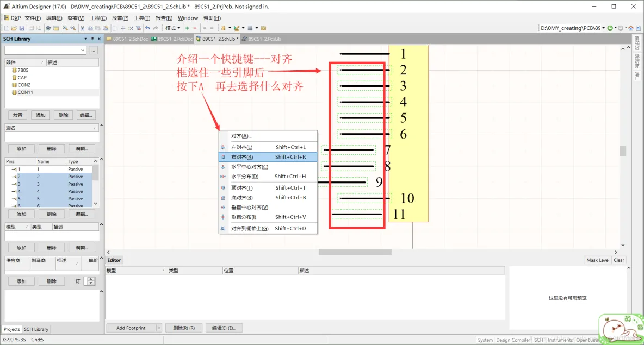The width and height of the screenshot is (644, 345).
Task: Close the SCH Library panel
Action: 99,39
